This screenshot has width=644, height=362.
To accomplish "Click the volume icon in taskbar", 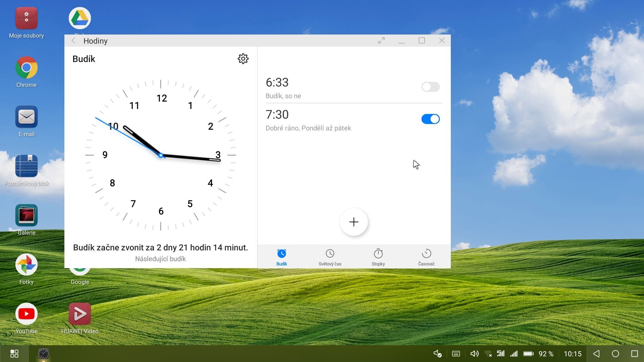I will (474, 354).
